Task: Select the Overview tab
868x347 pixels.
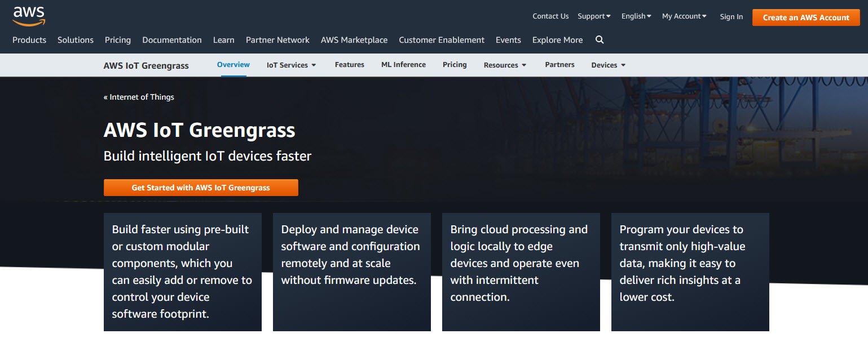Action: point(233,65)
